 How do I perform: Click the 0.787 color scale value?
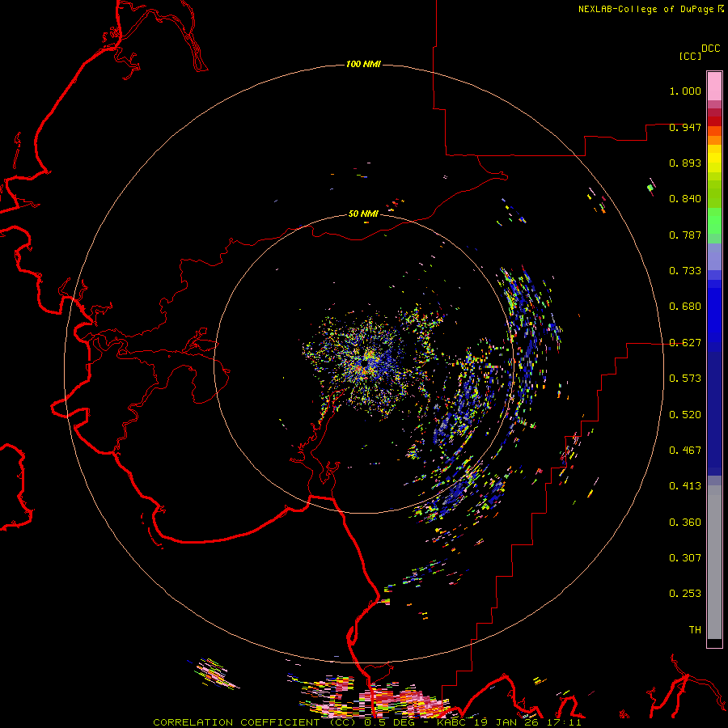tap(685, 235)
